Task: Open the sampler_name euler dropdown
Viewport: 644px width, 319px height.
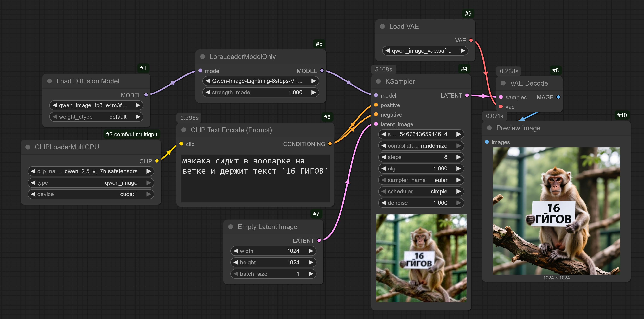Action: (x=421, y=180)
